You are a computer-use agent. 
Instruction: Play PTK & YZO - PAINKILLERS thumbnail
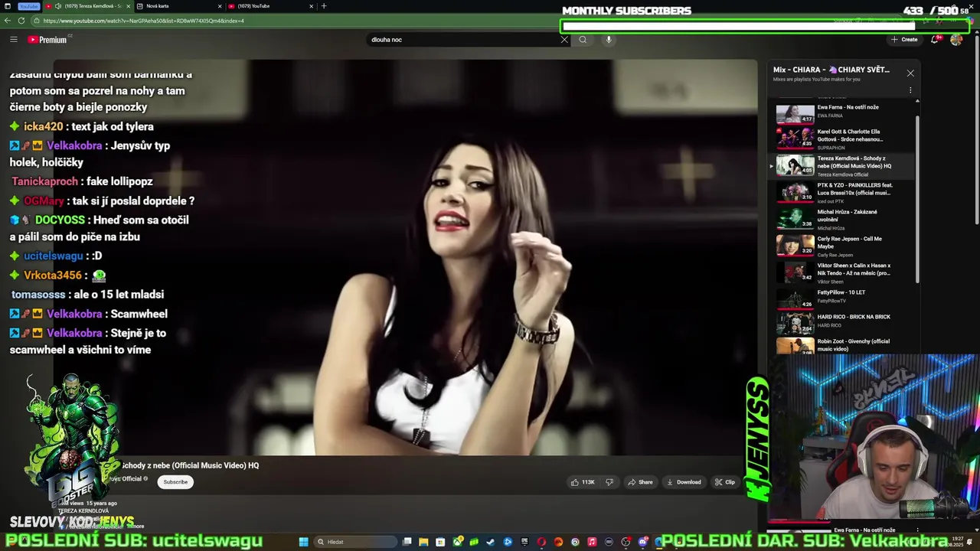[x=795, y=191]
